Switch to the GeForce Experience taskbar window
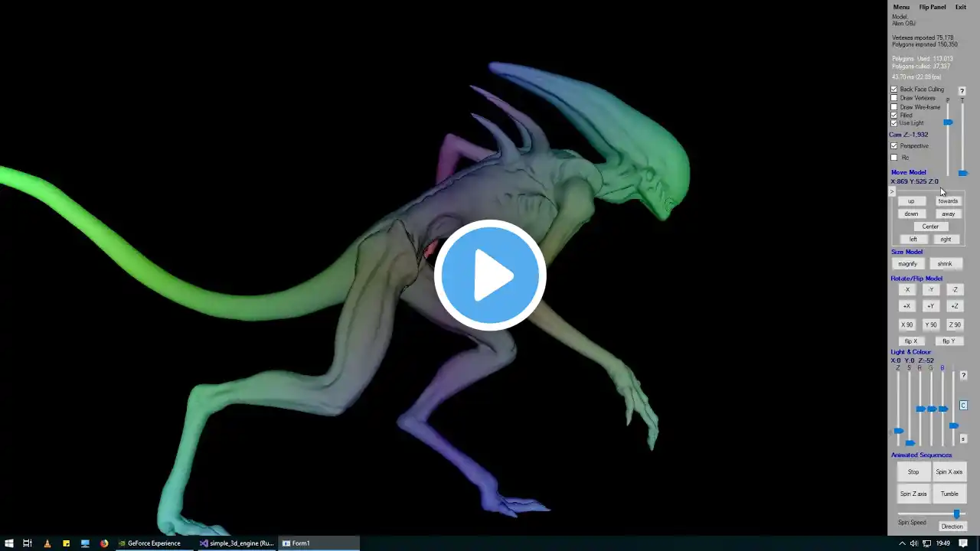 [155, 543]
